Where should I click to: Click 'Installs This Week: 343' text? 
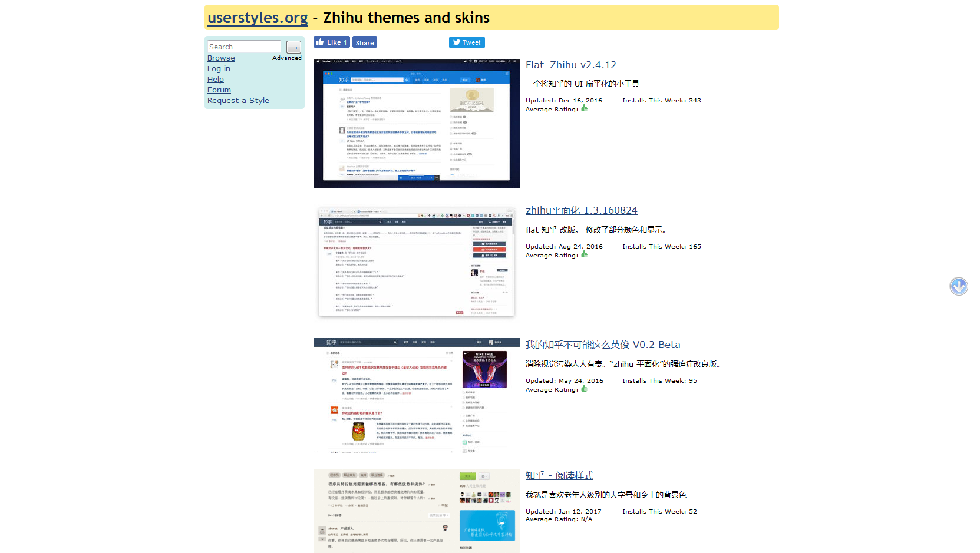662,100
